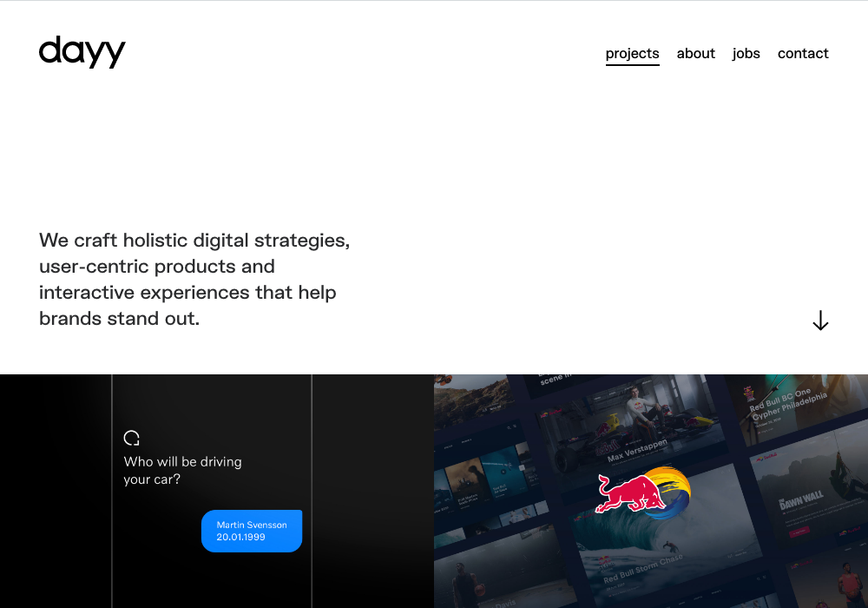This screenshot has height=608, width=868.
Task: Navigate to the contact page
Action: tap(803, 54)
